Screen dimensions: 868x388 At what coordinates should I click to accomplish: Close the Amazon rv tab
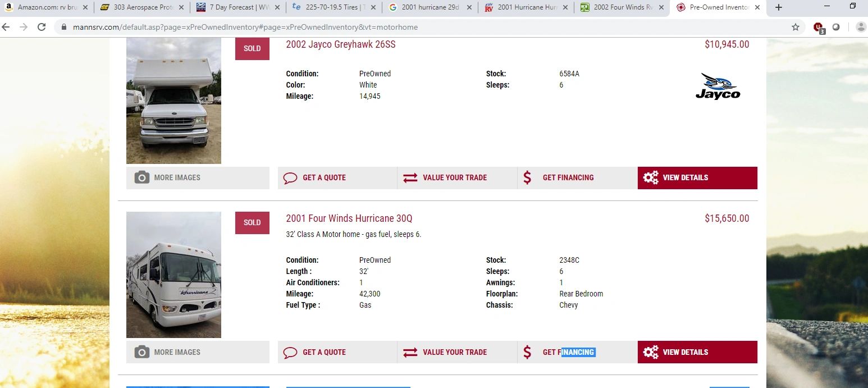85,7
